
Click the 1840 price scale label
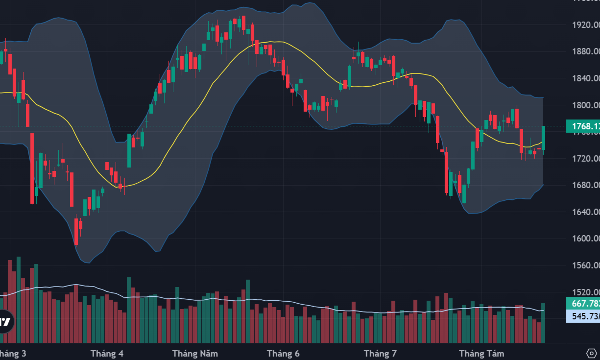pyautogui.click(x=586, y=78)
